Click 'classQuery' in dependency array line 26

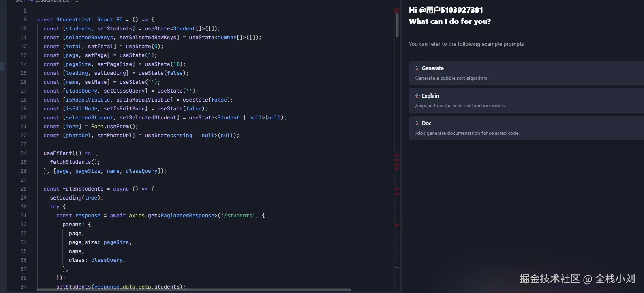pyautogui.click(x=141, y=171)
